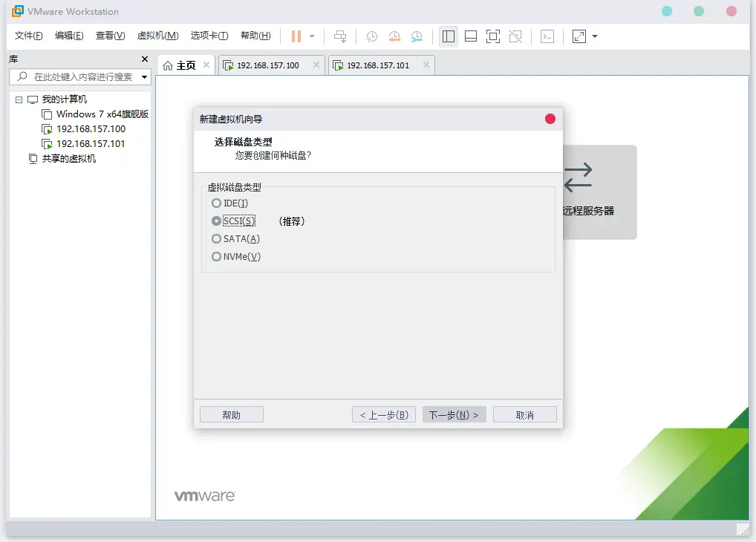
Task: Select the SATA(A) disk type radio button
Action: (x=217, y=238)
